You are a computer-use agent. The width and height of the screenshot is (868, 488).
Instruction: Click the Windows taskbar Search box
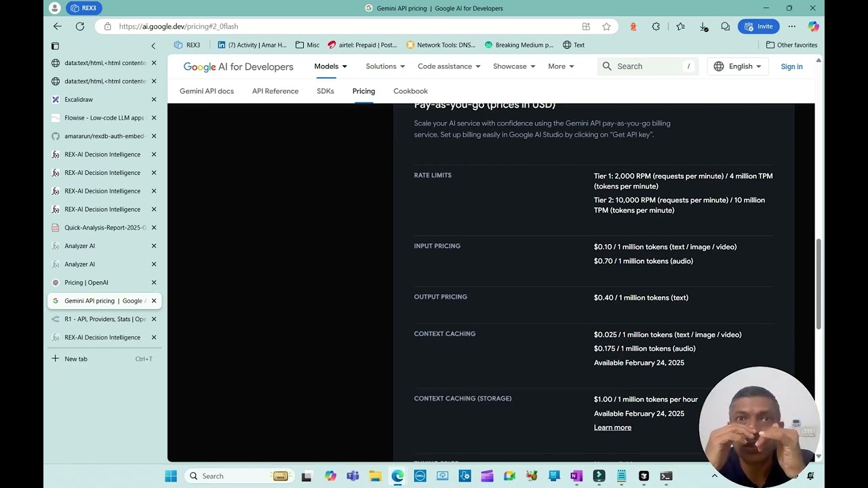pyautogui.click(x=239, y=476)
